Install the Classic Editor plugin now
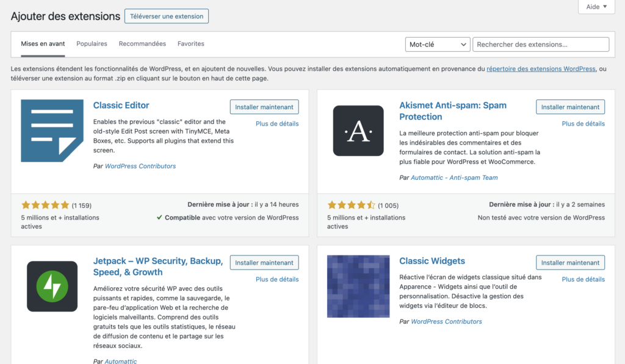 click(x=264, y=107)
